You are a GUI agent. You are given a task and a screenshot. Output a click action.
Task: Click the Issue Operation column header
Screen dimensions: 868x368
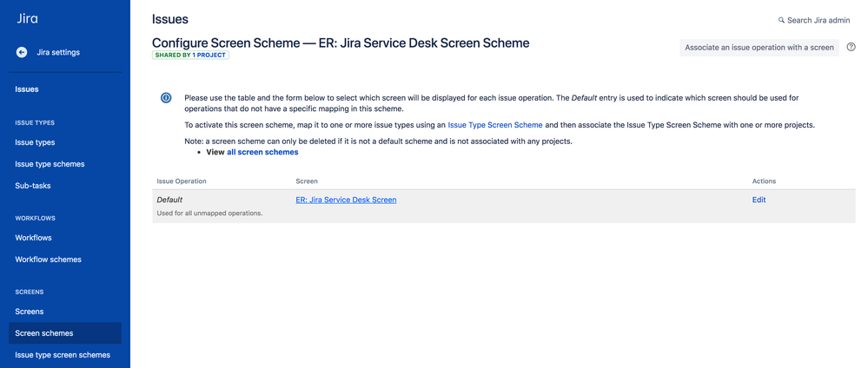click(182, 181)
